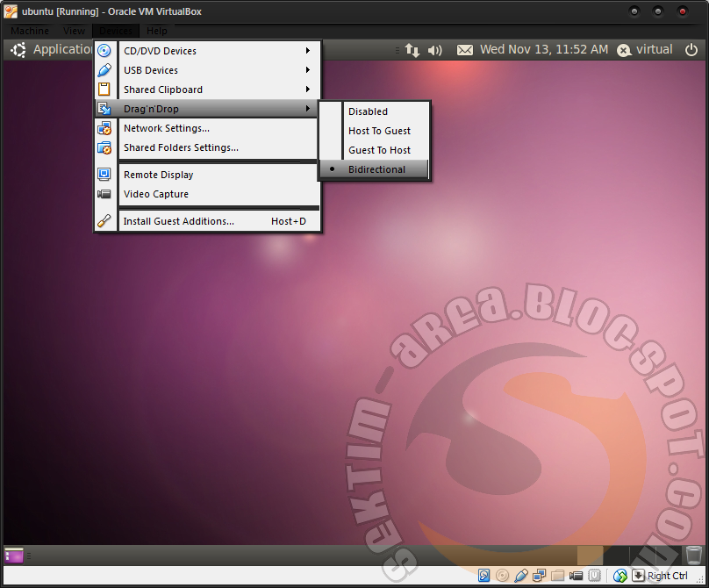Viewport: 709px width, 588px height.
Task: Click the workspace switcher on bottom panel
Action: click(x=628, y=555)
